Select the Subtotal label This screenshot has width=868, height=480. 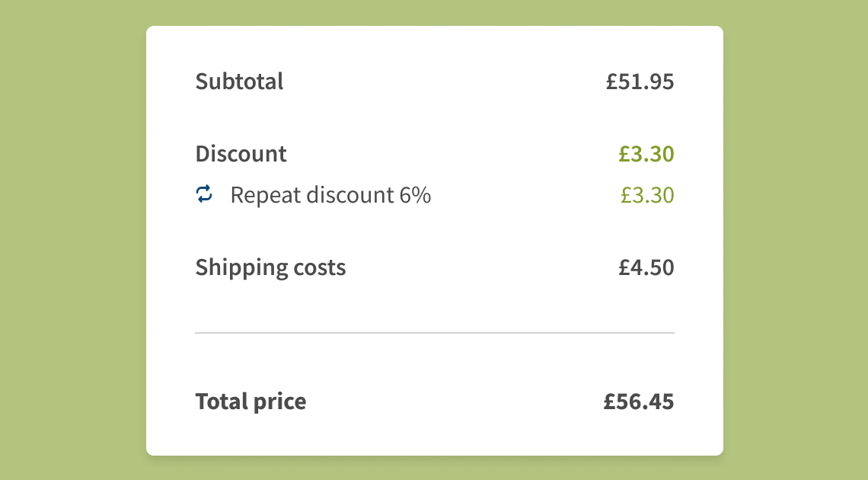[x=239, y=82]
